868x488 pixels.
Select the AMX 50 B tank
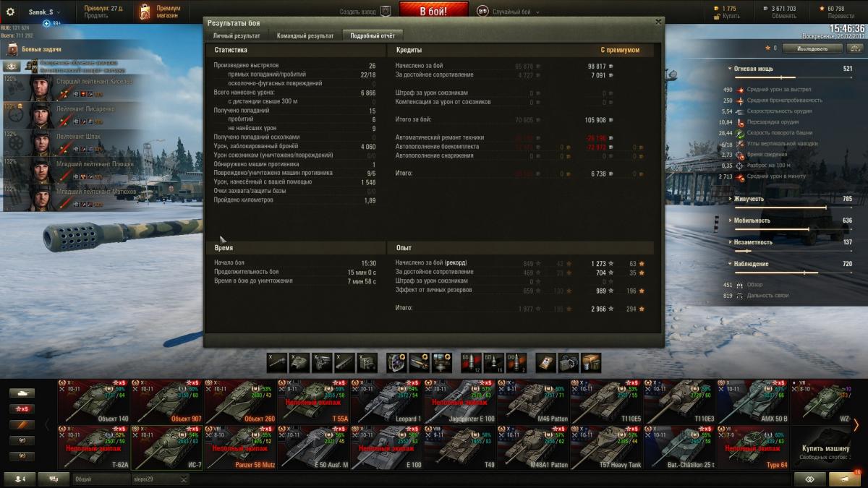pyautogui.click(x=753, y=401)
